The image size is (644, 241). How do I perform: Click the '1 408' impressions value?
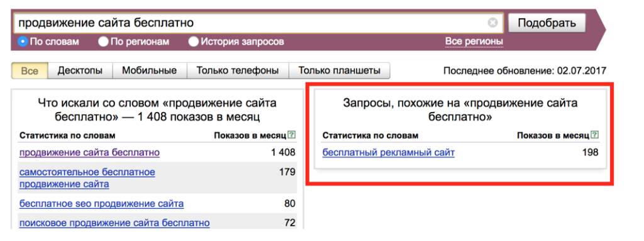[283, 152]
